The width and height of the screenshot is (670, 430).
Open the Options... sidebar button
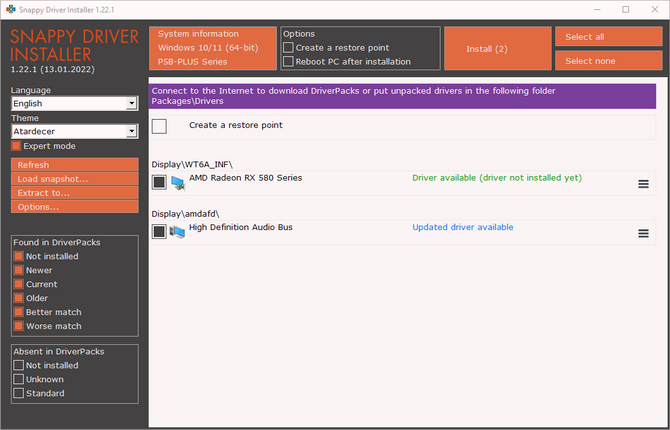(x=75, y=207)
